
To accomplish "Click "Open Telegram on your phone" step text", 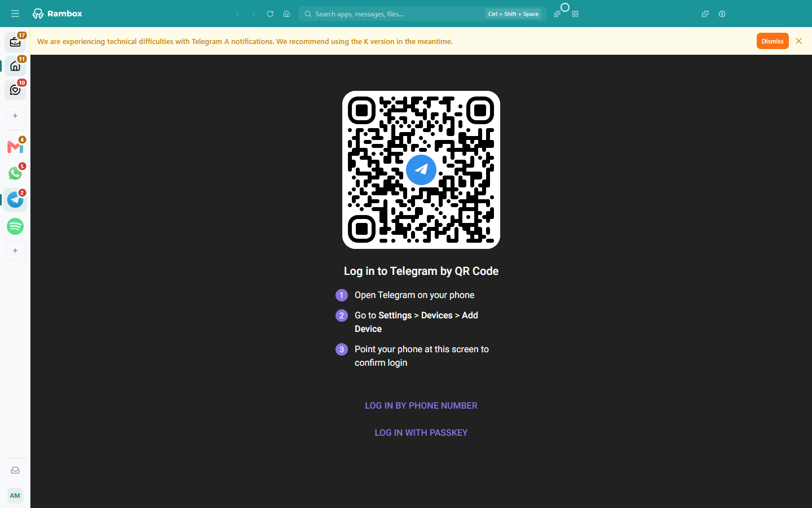I will tap(414, 295).
